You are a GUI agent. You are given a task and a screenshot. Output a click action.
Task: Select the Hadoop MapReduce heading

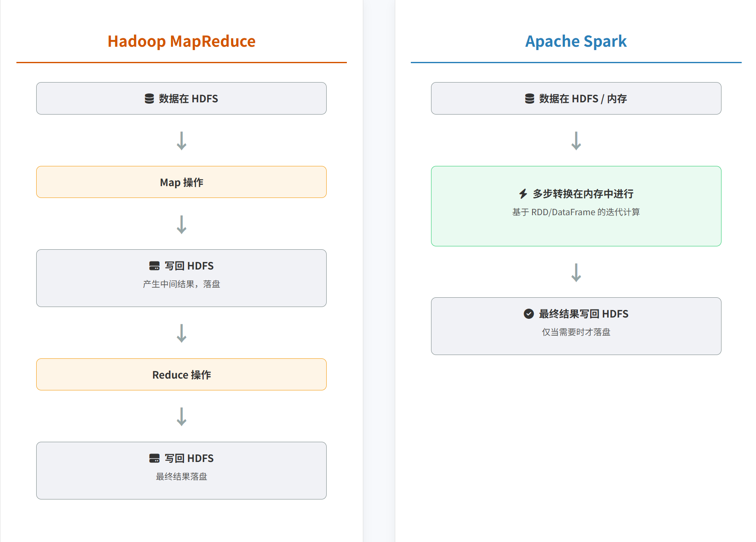(181, 41)
